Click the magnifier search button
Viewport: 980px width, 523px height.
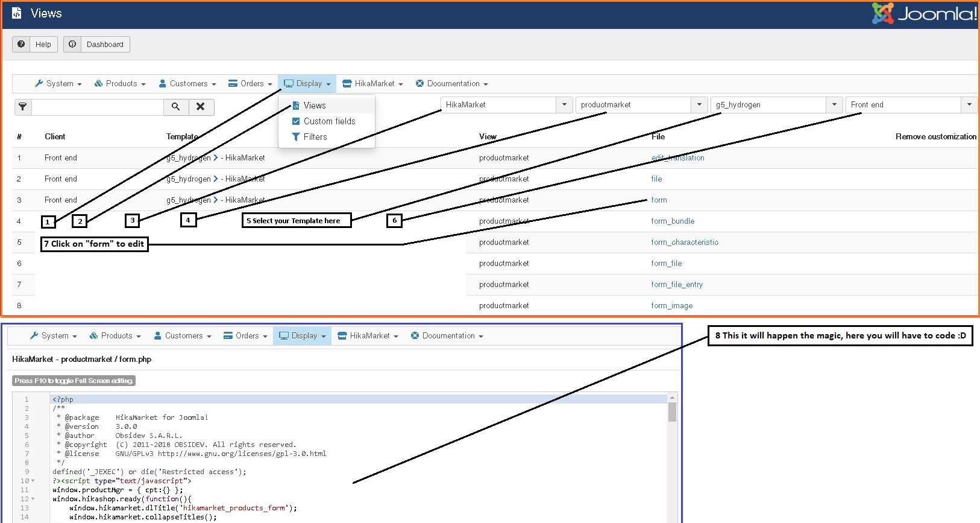pos(176,107)
